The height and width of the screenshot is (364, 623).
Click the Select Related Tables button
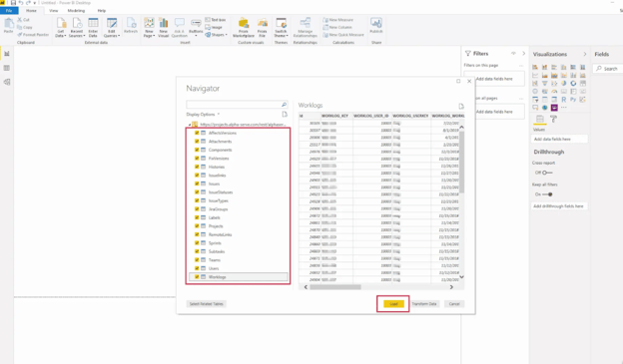pyautogui.click(x=207, y=304)
